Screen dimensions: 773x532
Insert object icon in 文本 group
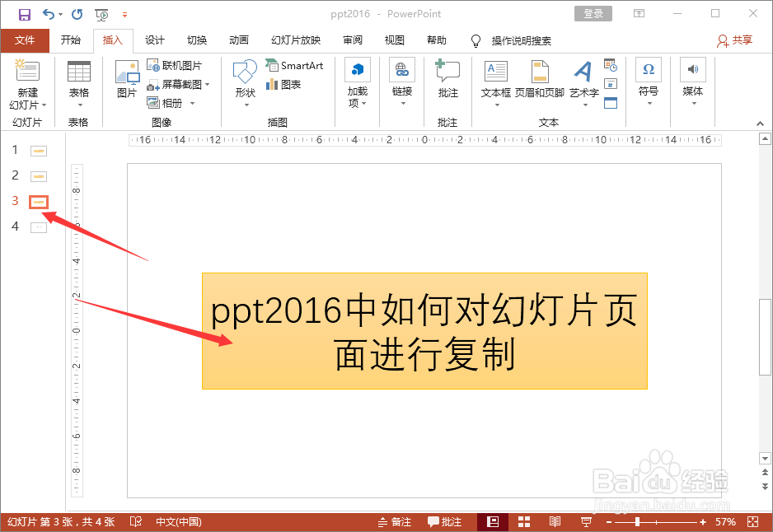[x=611, y=102]
